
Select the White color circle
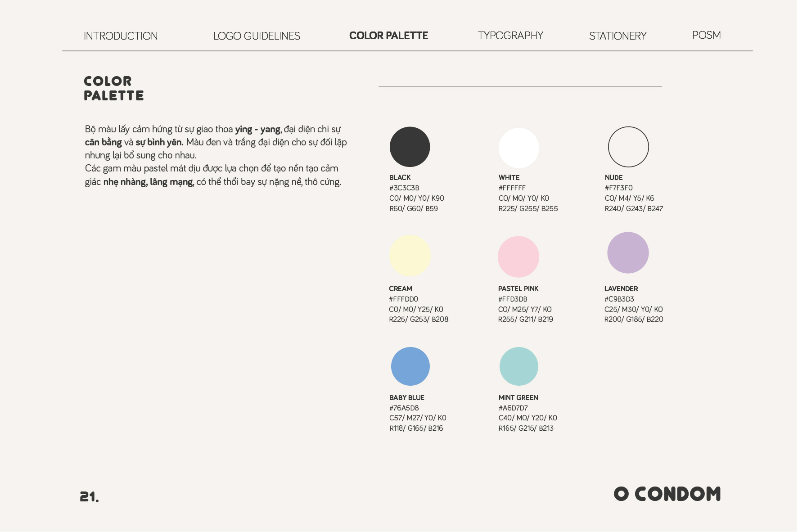(518, 148)
